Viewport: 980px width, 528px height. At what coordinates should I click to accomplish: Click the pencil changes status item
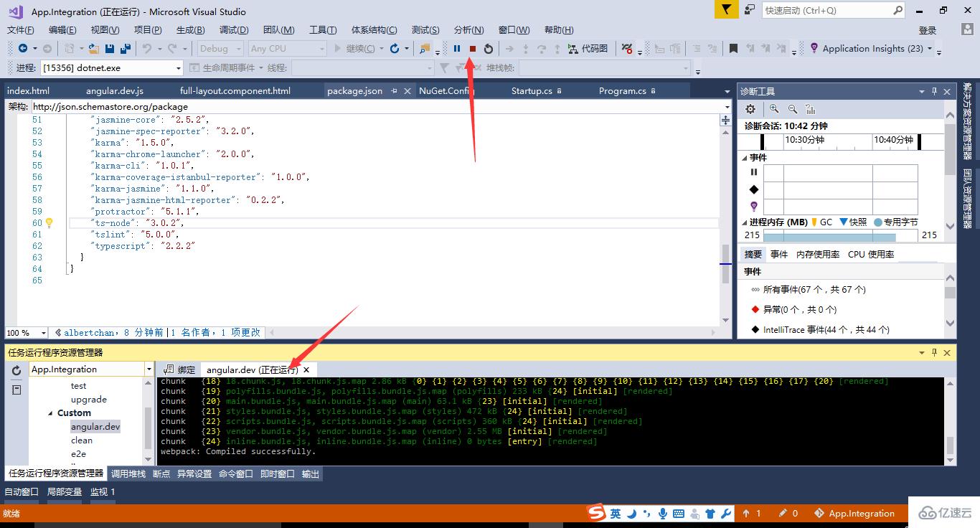click(x=788, y=513)
